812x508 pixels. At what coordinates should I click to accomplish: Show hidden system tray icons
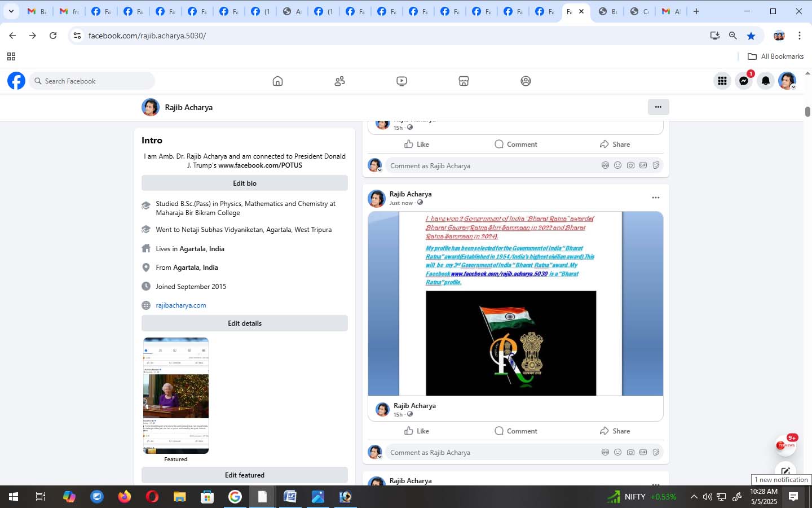tap(694, 497)
